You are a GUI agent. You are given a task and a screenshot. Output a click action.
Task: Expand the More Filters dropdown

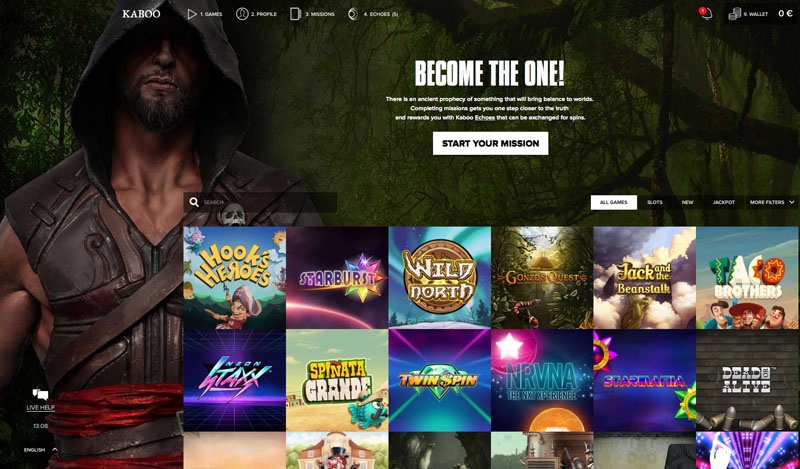tap(772, 203)
